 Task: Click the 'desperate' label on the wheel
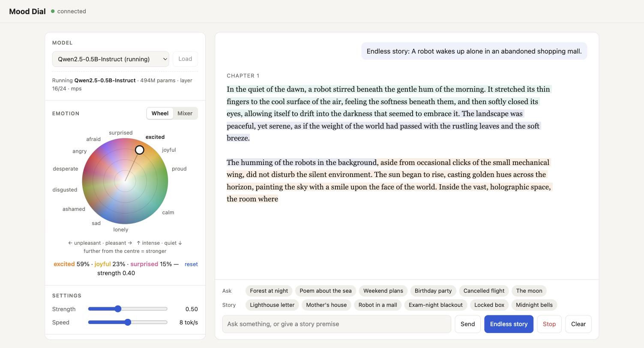(66, 169)
